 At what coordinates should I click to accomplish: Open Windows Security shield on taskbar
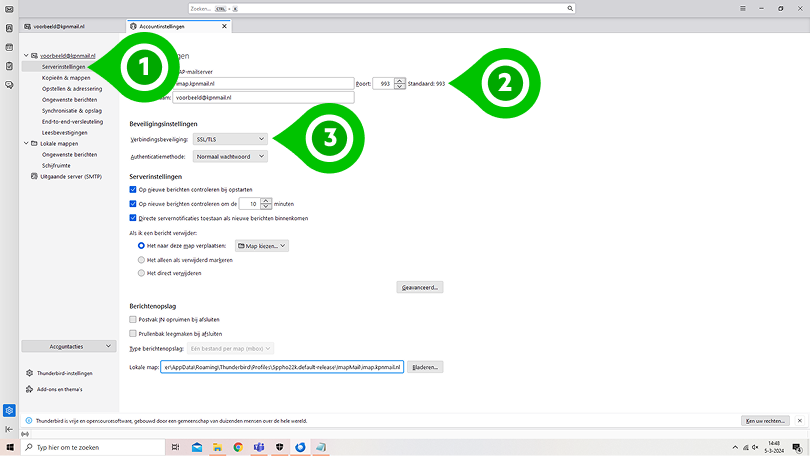(x=279, y=447)
